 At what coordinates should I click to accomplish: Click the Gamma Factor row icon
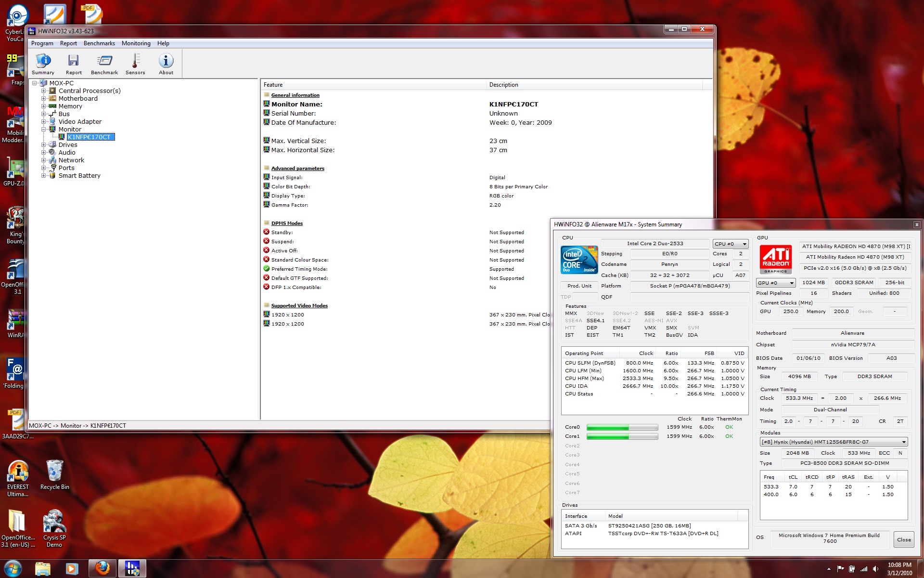266,205
